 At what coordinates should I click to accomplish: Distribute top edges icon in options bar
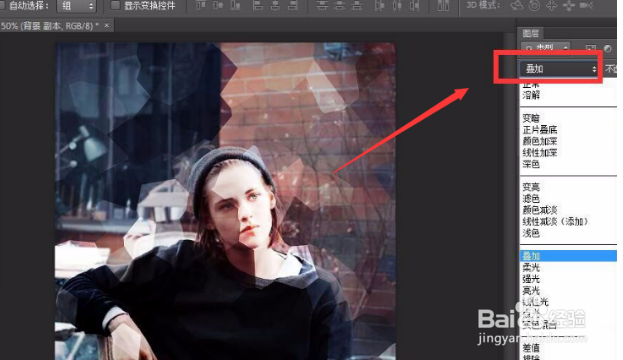pos(321,6)
